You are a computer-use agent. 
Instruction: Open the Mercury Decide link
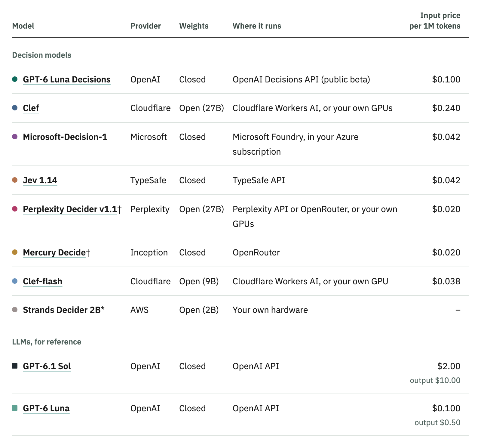pos(54,252)
